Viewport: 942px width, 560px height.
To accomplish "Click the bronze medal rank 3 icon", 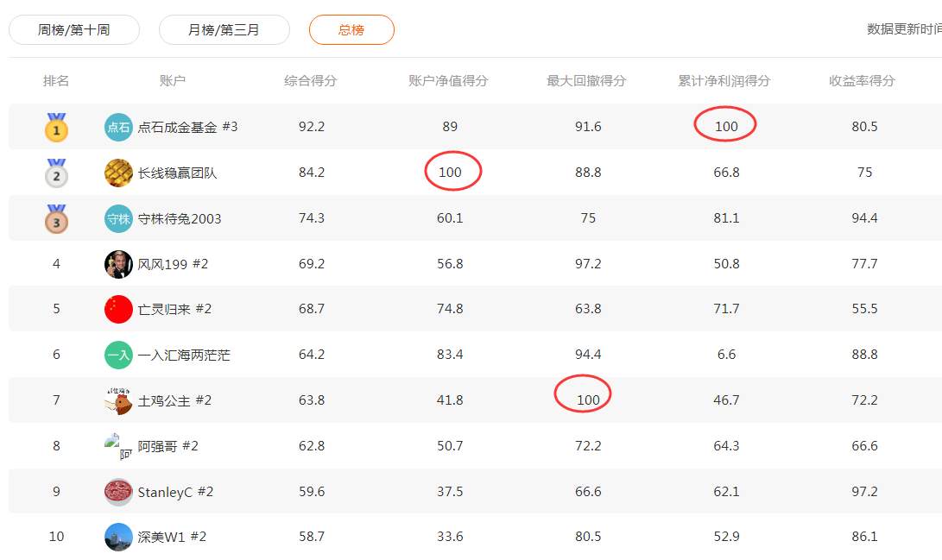I will click(56, 218).
